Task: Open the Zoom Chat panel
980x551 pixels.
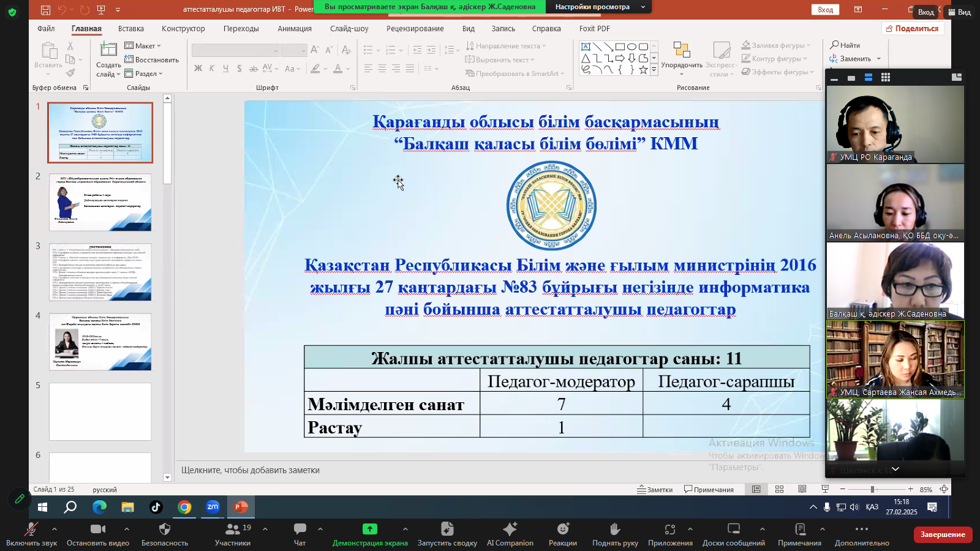Action: click(x=300, y=533)
